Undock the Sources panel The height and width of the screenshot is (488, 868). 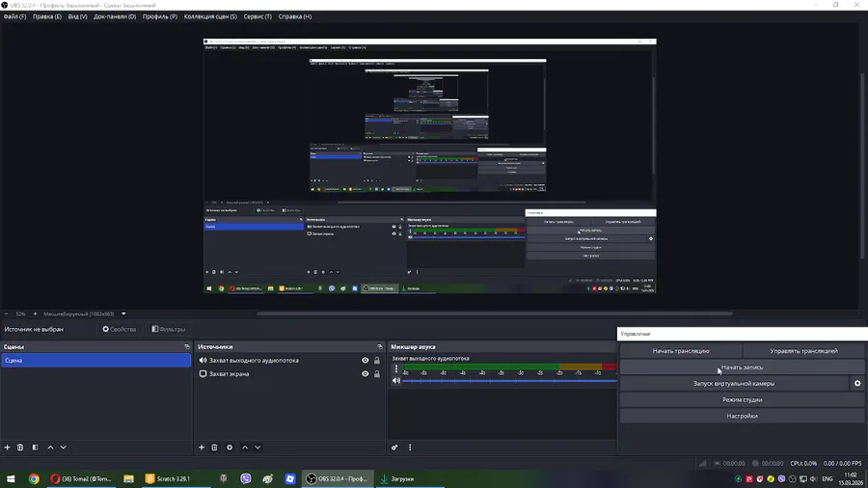380,347
